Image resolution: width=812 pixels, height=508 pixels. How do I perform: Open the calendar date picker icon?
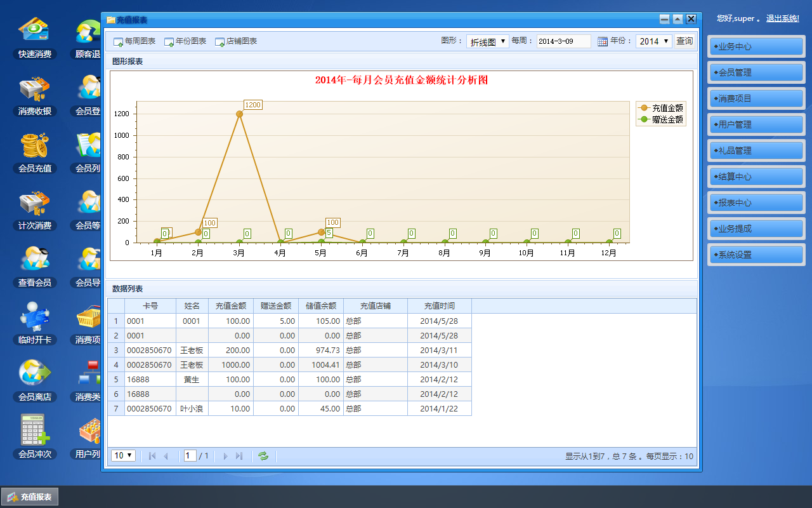(603, 41)
